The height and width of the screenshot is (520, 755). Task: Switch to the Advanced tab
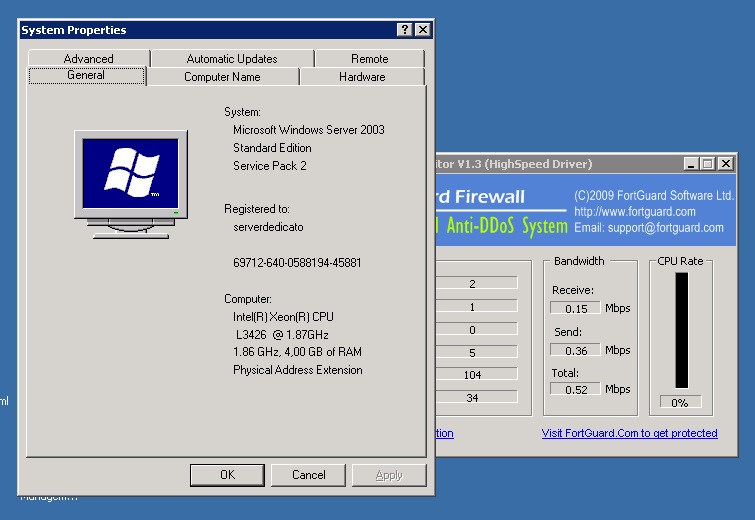tap(88, 59)
